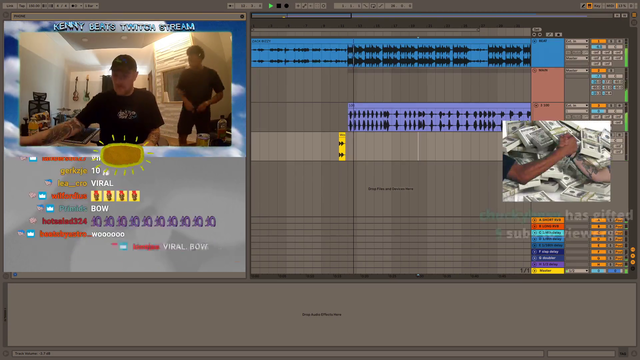
Task: Toggle the Automation Arm icon in transport
Action: tap(304, 6)
